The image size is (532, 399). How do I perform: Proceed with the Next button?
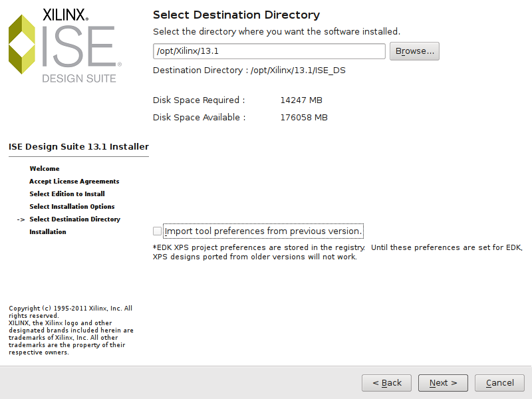pos(443,383)
